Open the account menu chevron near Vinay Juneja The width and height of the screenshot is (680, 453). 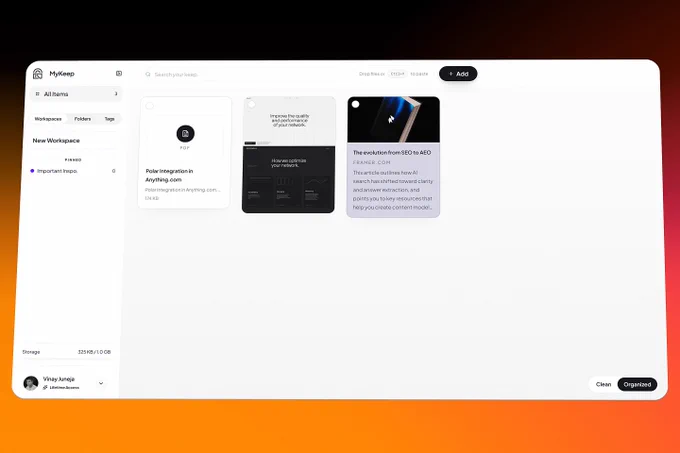(x=101, y=383)
